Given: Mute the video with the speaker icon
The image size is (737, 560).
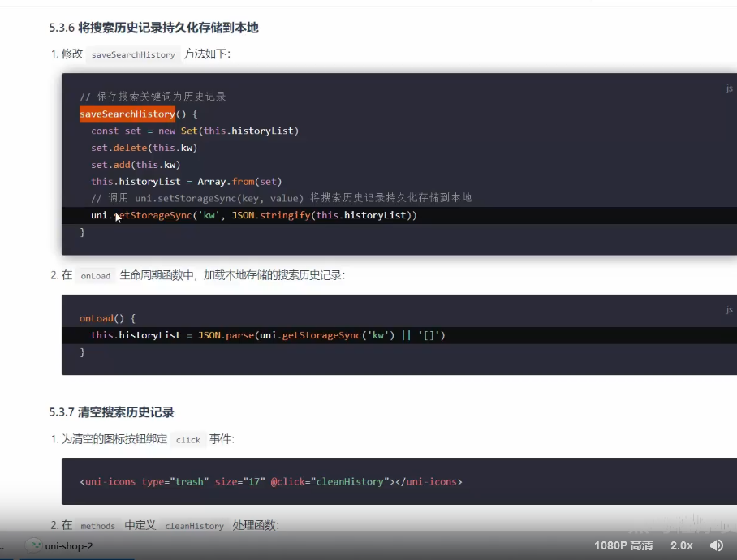Looking at the screenshot, I should 717,545.
